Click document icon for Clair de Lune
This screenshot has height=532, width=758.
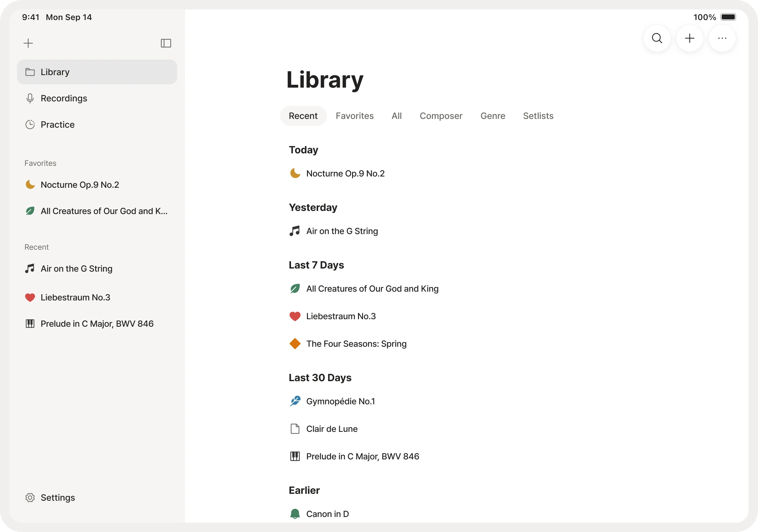[x=295, y=429]
